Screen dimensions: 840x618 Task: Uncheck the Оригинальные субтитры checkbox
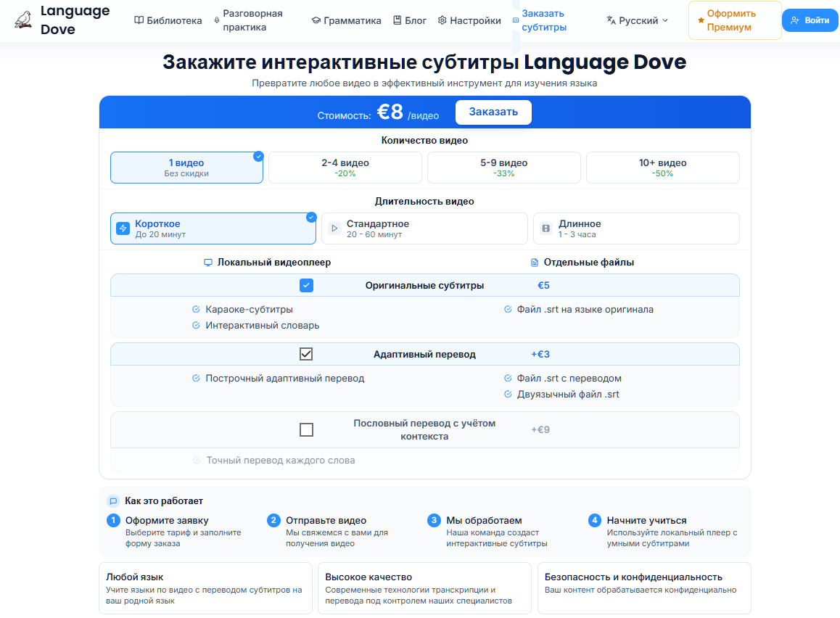(x=306, y=285)
